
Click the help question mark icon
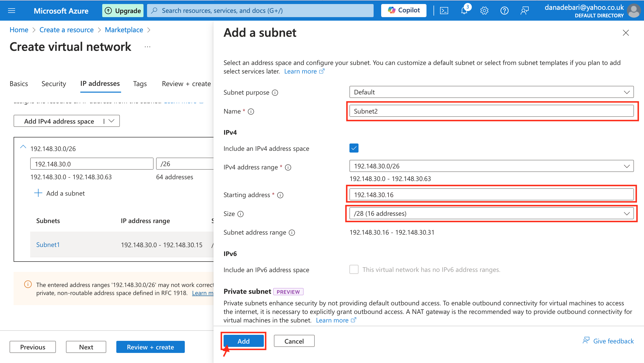504,11
